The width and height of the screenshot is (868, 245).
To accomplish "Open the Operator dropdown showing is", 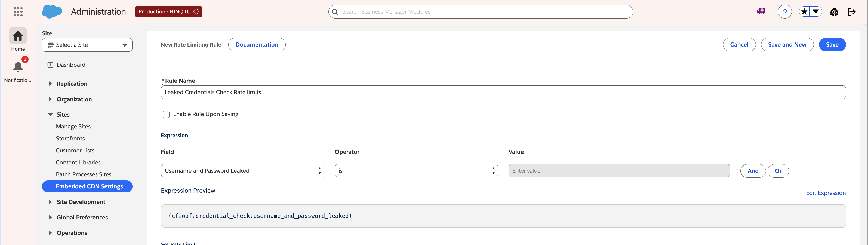I will 417,170.
